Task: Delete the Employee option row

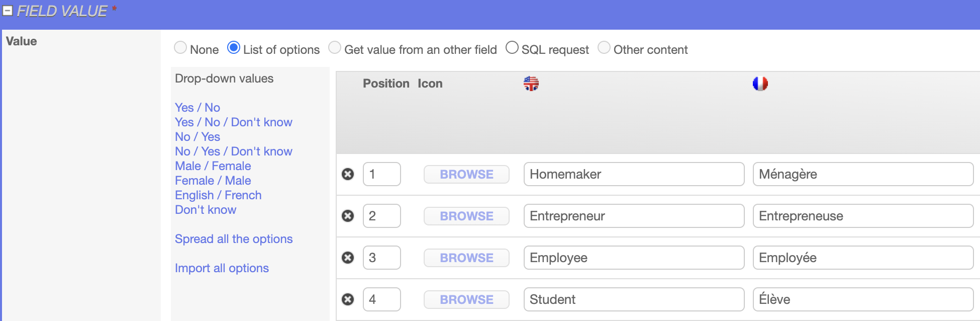Action: tap(348, 258)
